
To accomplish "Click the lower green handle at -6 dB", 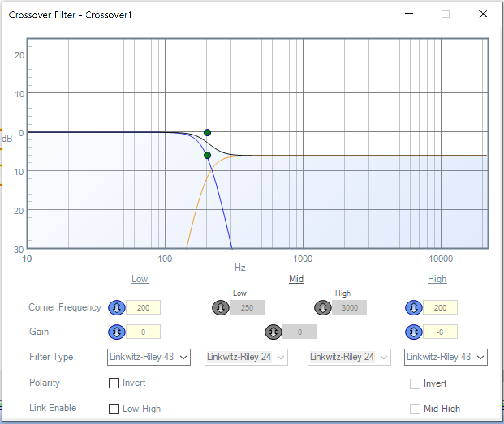I will pyautogui.click(x=207, y=155).
